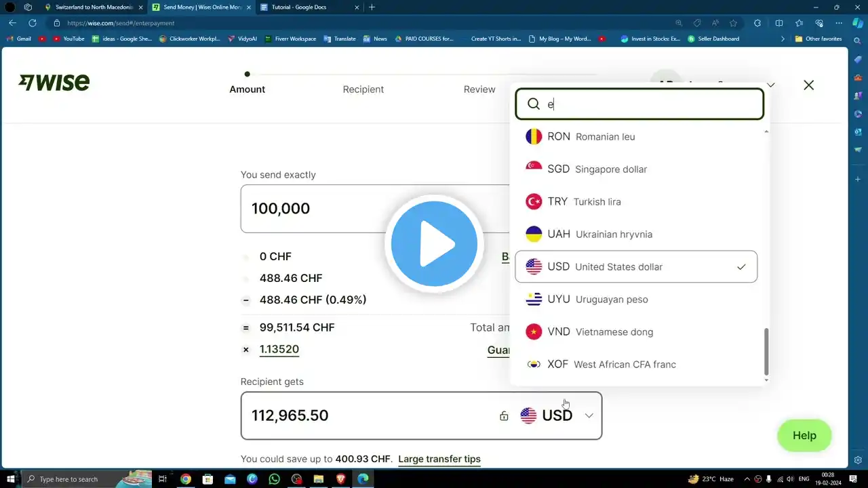Open Google Chrome from the taskbar
868x488 pixels.
(x=185, y=479)
